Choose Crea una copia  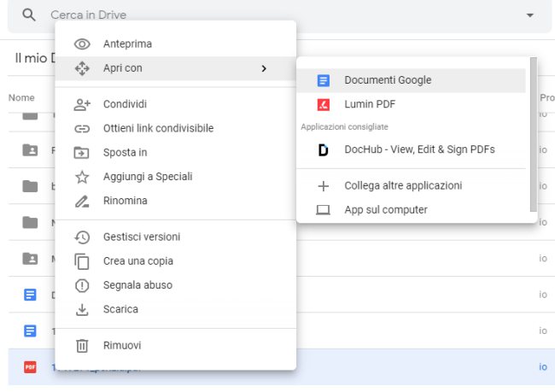click(176, 261)
